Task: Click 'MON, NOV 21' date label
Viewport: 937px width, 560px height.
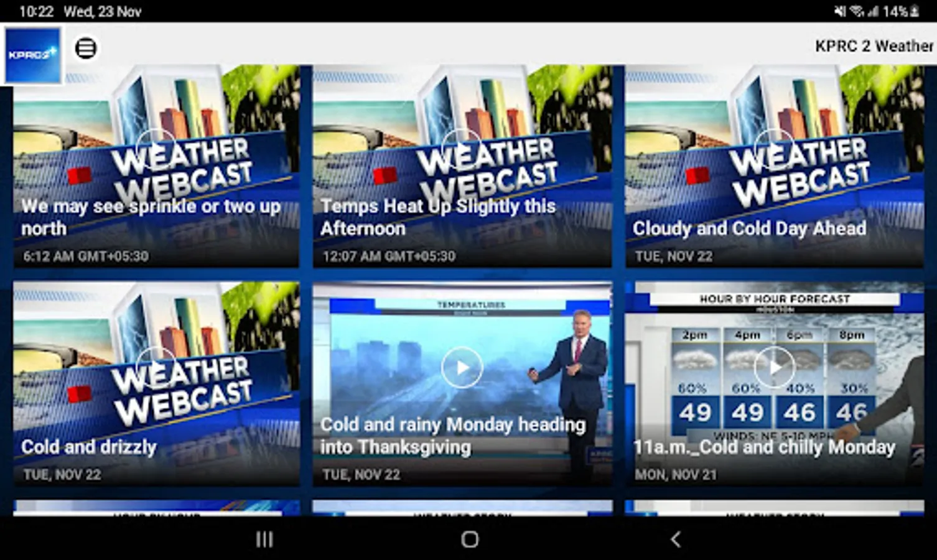Action: tap(676, 475)
